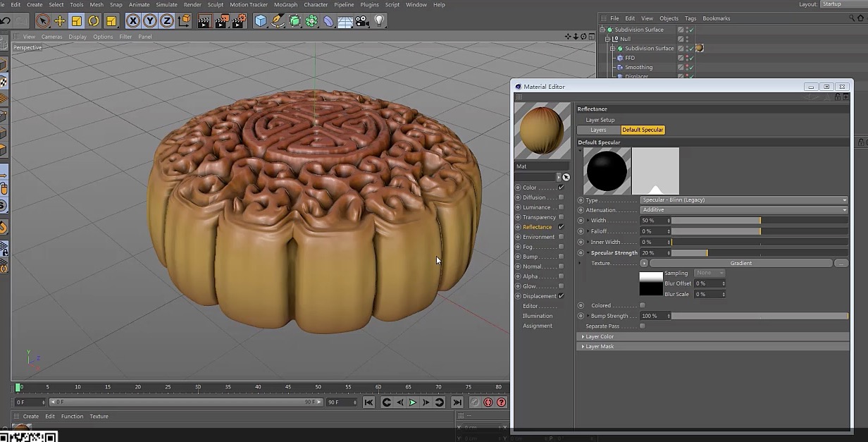This screenshot has width=868, height=442.
Task: Click the Light object icon
Action: pyautogui.click(x=380, y=21)
